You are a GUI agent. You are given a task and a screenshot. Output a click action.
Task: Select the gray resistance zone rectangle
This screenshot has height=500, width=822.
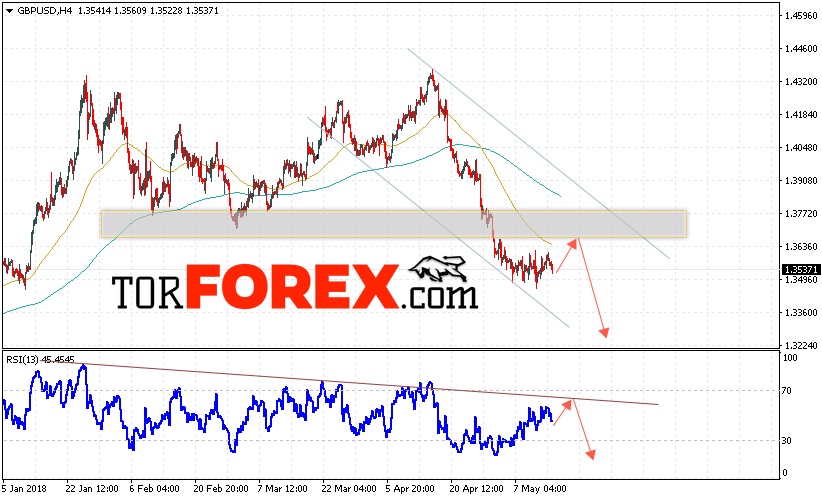pos(394,224)
